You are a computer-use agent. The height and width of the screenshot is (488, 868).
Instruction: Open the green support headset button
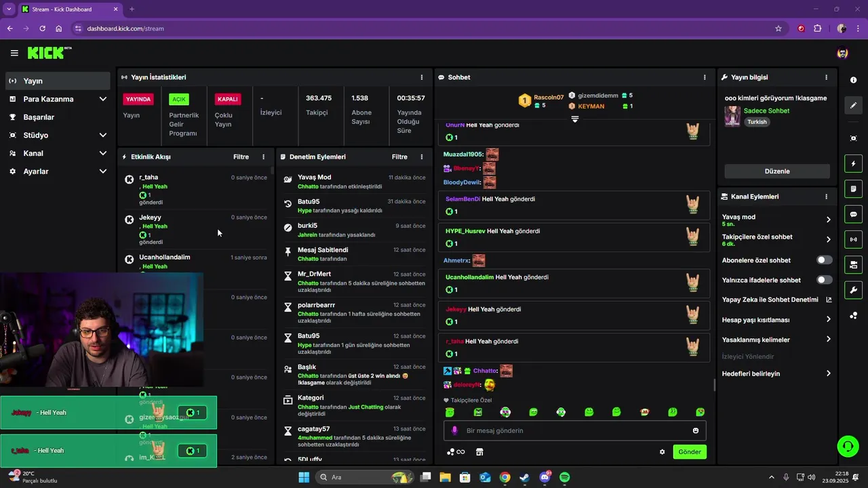click(848, 446)
